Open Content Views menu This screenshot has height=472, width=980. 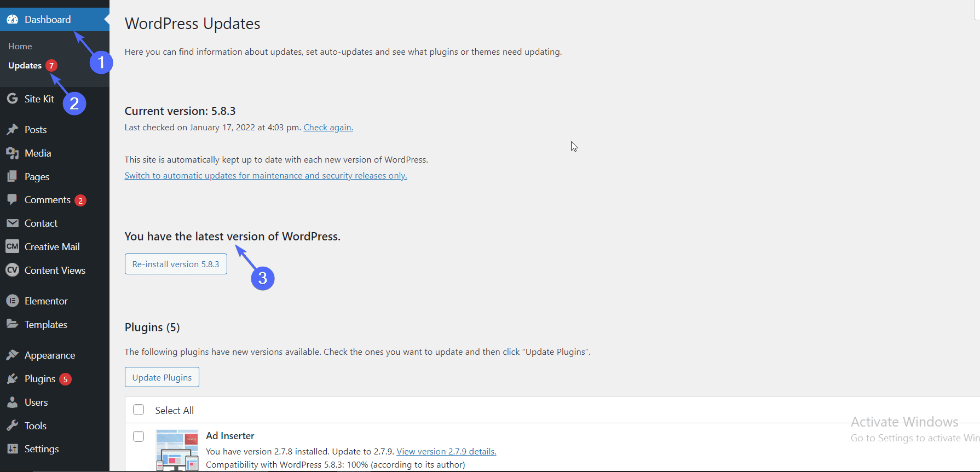coord(55,270)
